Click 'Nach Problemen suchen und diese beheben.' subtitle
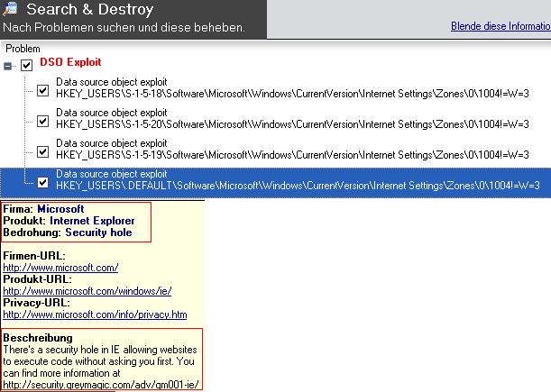This screenshot has width=551, height=392. pyautogui.click(x=124, y=27)
